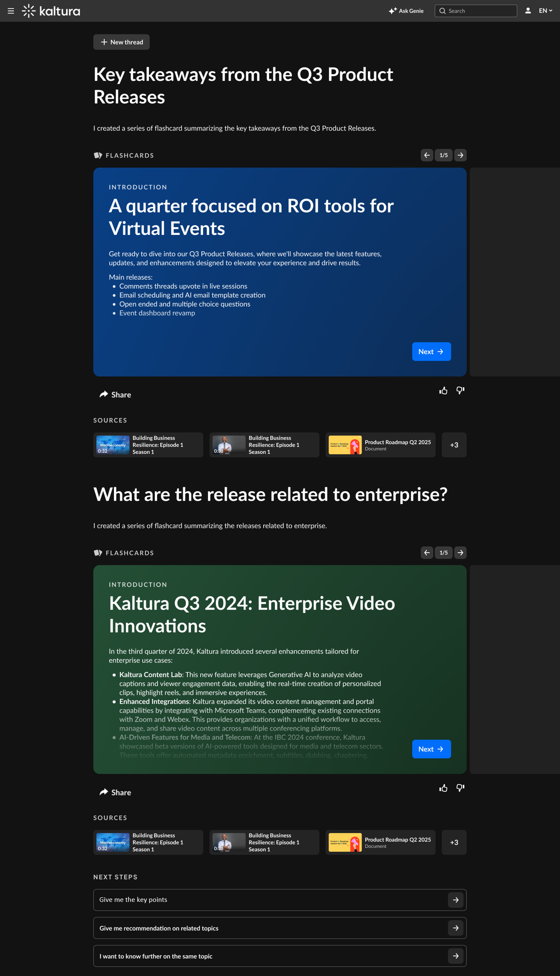Screen dimensions: 560x976
Task: Open Product Roadmap Q2 2025 document under enterprise answer
Action: coord(380,842)
